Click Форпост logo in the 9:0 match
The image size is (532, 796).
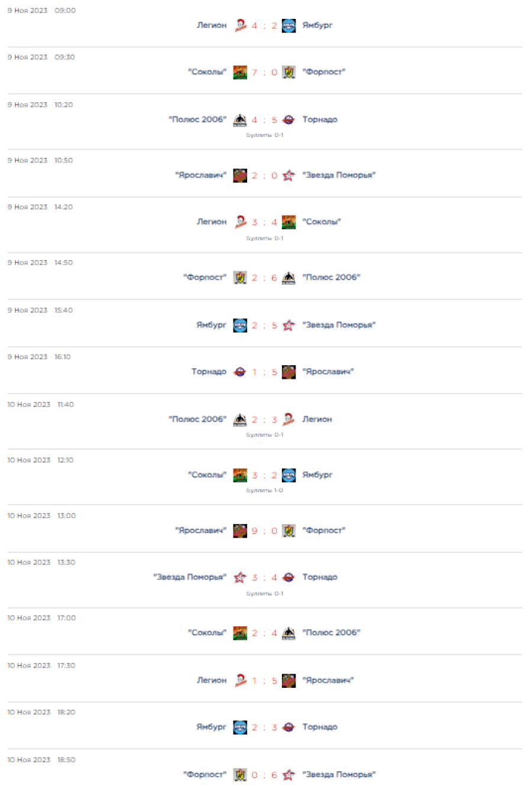tap(288, 531)
